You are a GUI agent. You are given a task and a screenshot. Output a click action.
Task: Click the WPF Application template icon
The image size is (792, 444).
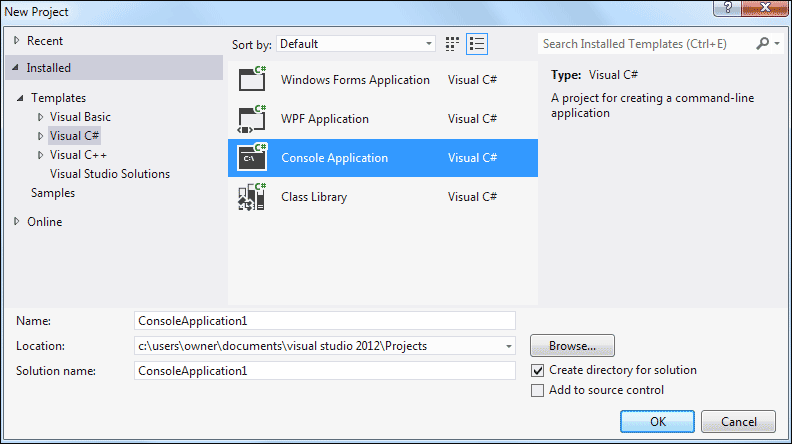[x=252, y=119]
